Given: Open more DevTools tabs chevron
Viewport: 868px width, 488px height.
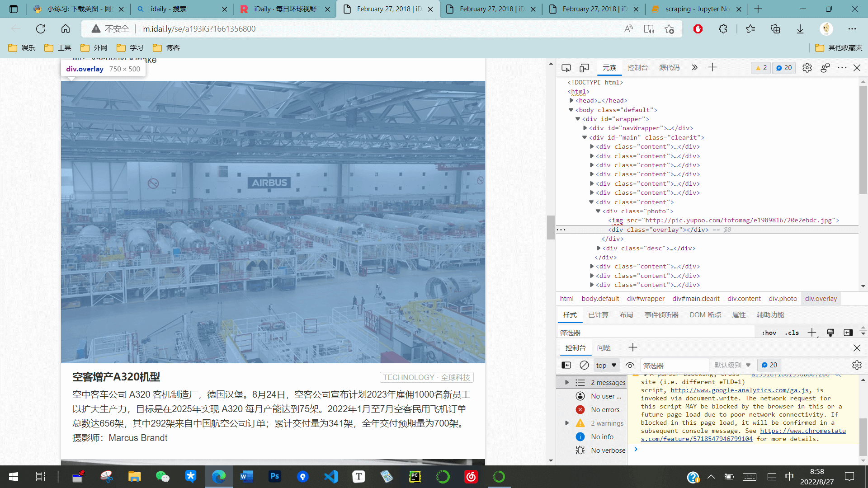Looking at the screenshot, I should (x=694, y=67).
